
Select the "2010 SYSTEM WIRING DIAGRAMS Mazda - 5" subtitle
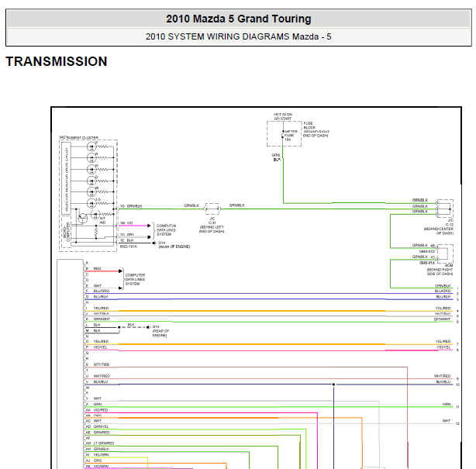(x=238, y=36)
